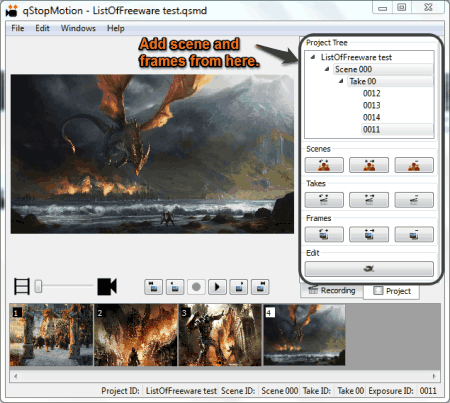Viewport: 450px width, 403px height.
Task: Click third Scenes button to remove scene
Action: [x=414, y=165]
